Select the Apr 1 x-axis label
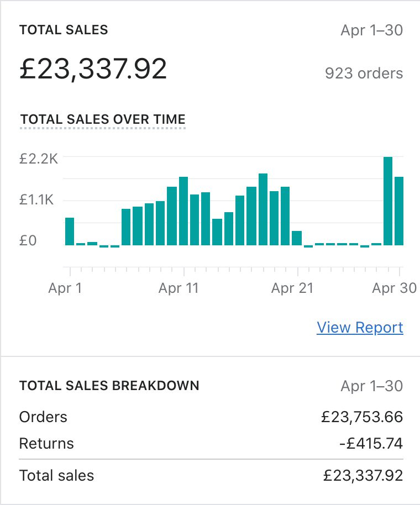Viewport: 420px width, 505px height. click(65, 288)
